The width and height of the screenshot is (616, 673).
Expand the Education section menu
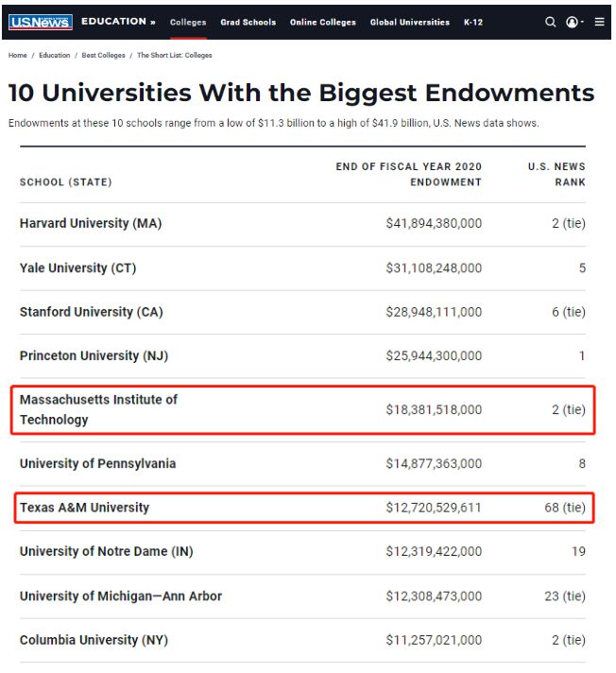click(x=118, y=22)
